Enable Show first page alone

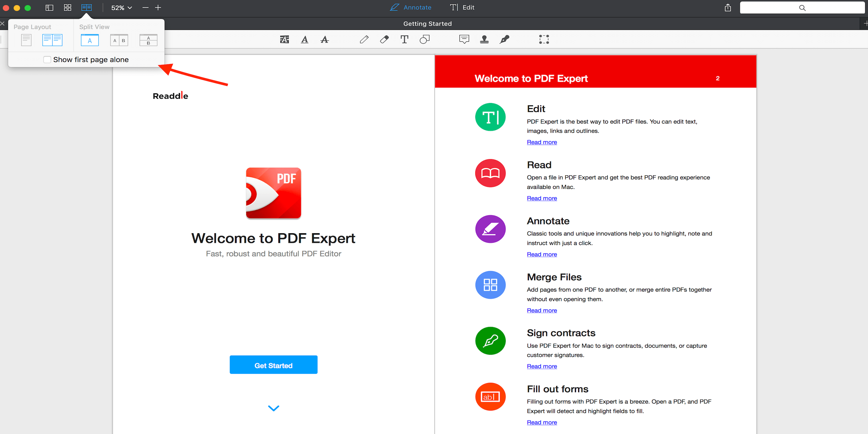click(47, 59)
